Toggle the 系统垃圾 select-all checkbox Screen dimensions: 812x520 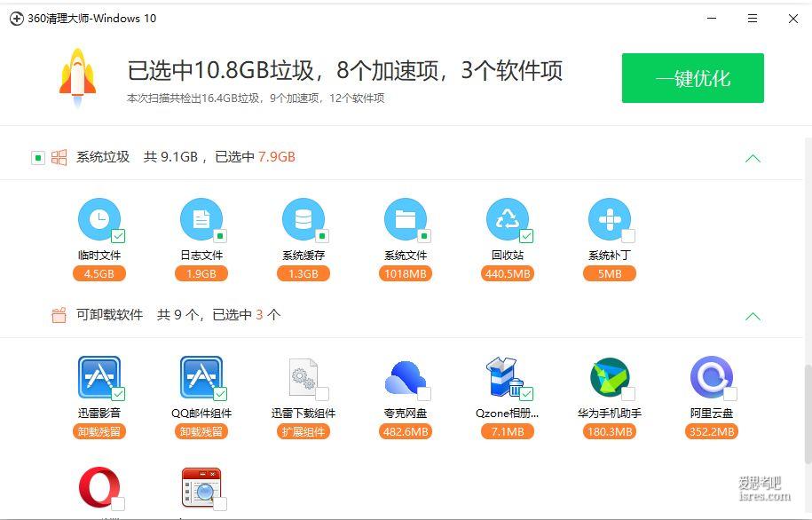point(38,157)
